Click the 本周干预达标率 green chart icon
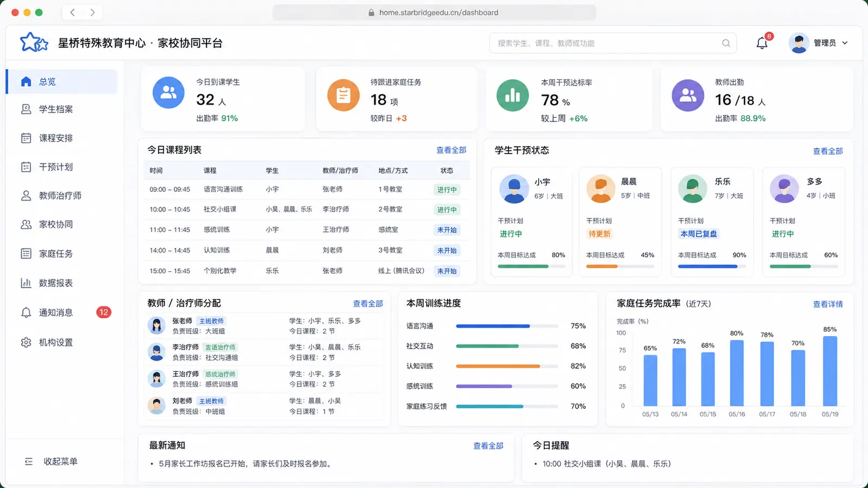This screenshot has width=868, height=488. tap(513, 95)
